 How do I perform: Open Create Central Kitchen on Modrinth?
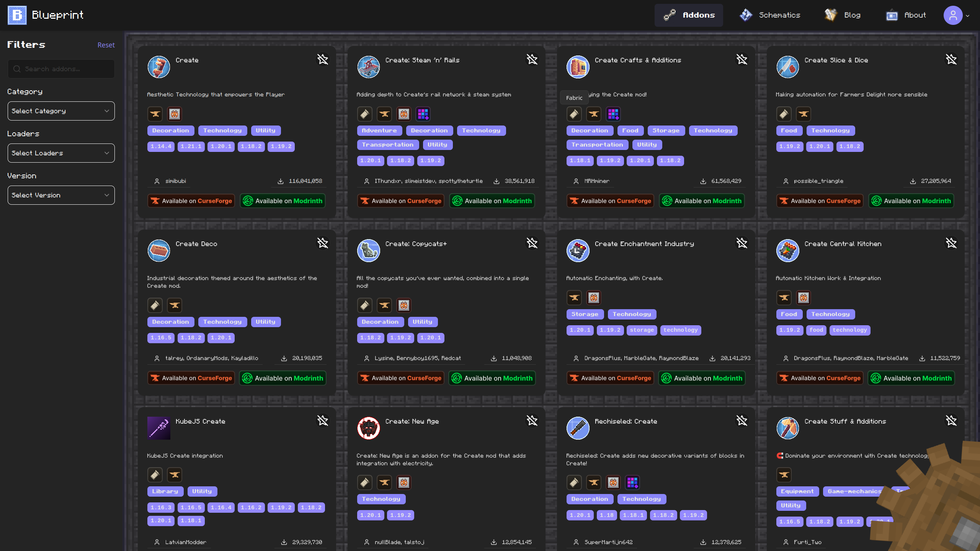tap(911, 378)
